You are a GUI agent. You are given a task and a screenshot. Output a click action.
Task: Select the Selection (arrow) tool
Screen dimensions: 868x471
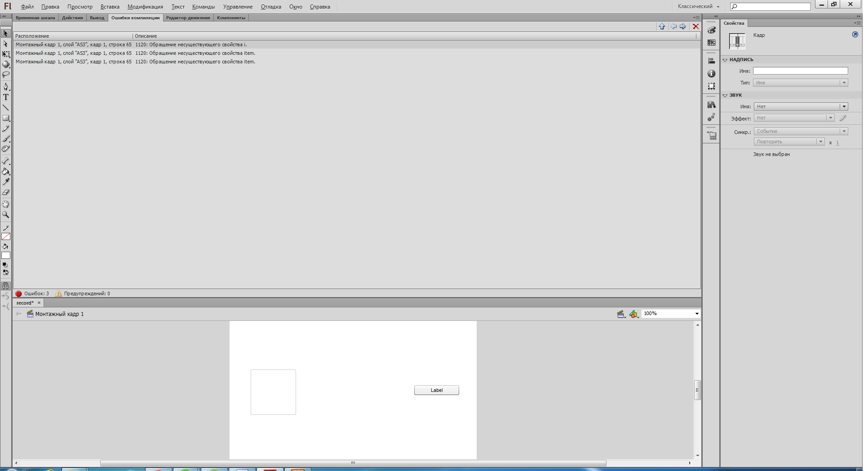coord(6,34)
